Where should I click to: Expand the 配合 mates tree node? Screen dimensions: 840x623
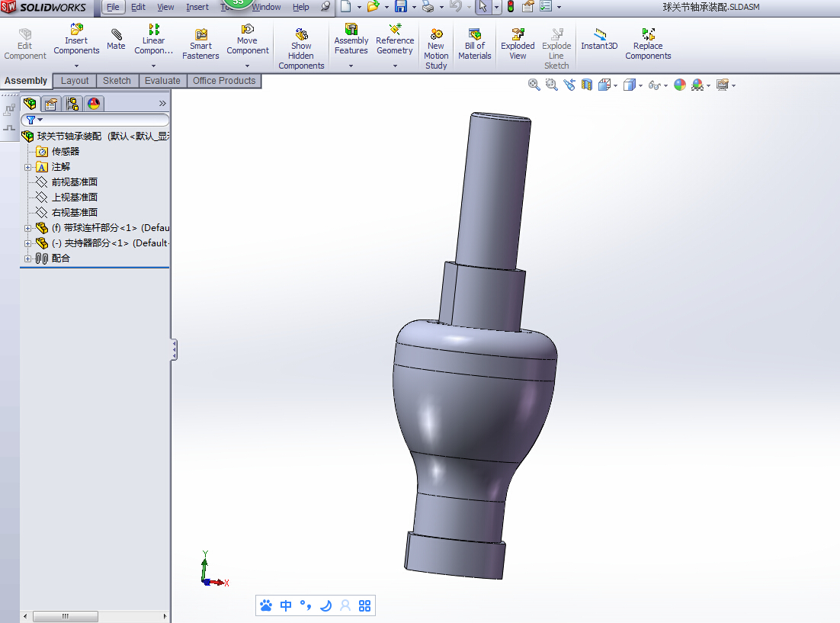(28, 259)
